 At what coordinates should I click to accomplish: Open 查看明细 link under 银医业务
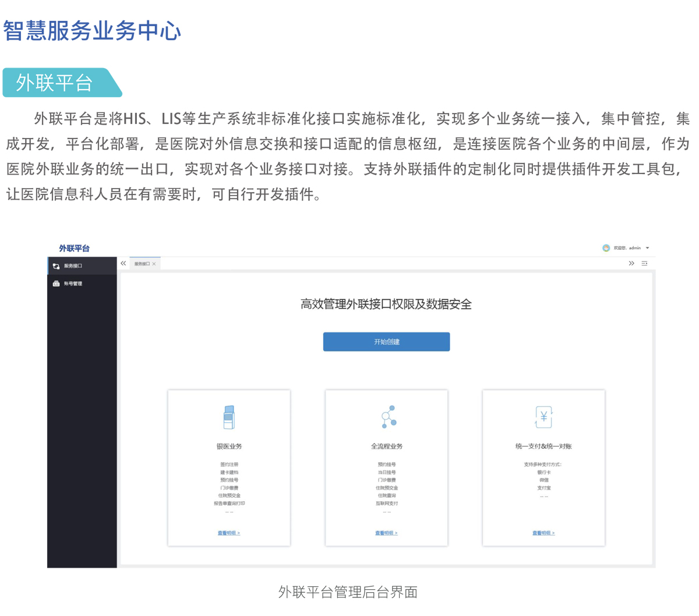coord(229,533)
